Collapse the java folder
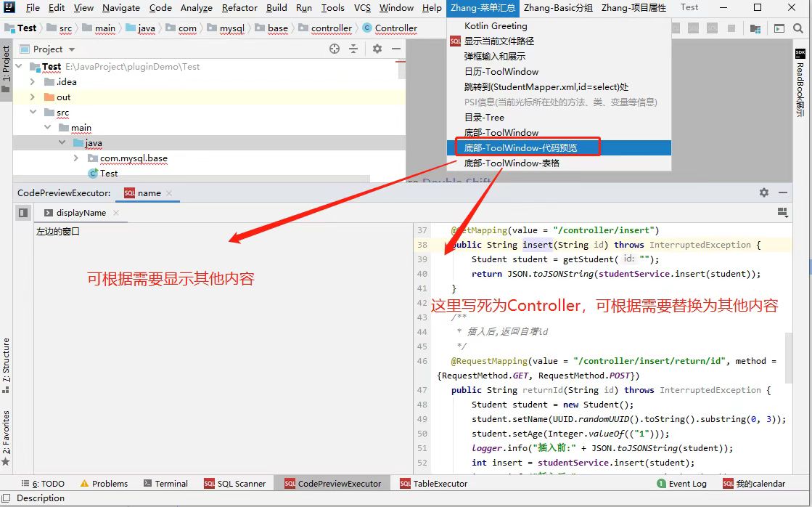This screenshot has width=812, height=507. coord(62,142)
